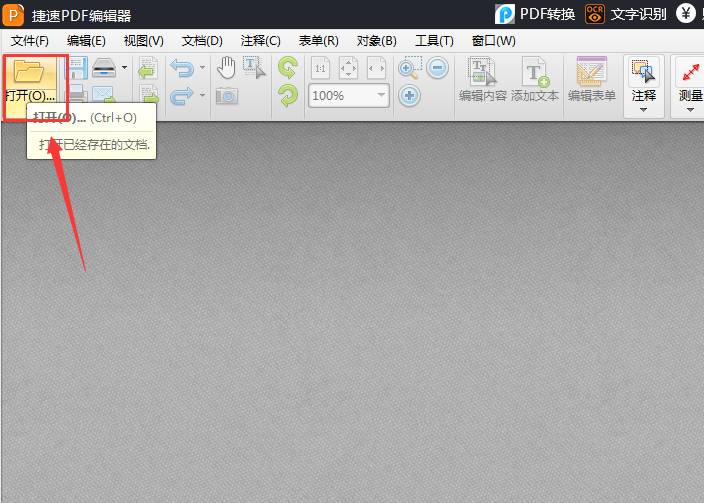Set zoom to actual size 1:1
704x503 pixels.
click(321, 68)
